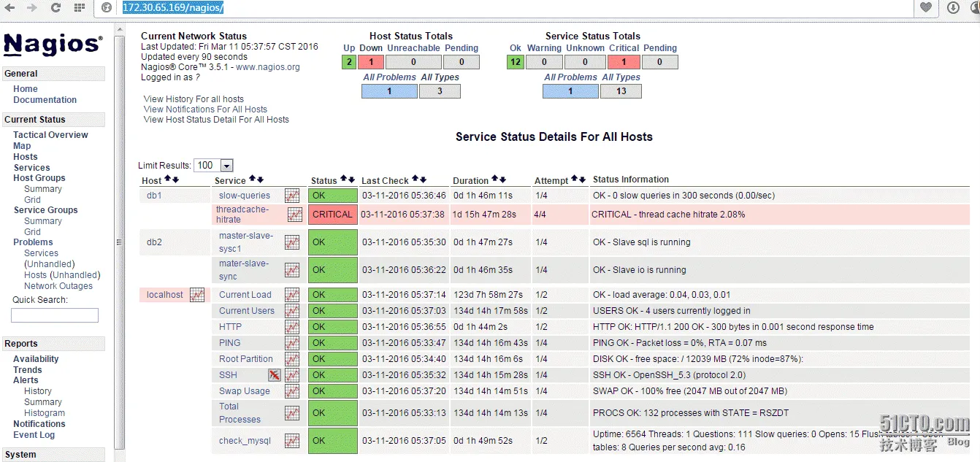Click CRITICAL status cell for threadcache-hitrate
The height and width of the screenshot is (462, 980).
click(332, 215)
